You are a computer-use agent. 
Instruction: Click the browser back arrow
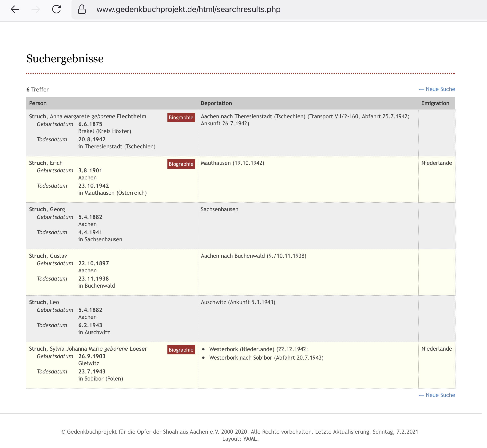15,9
